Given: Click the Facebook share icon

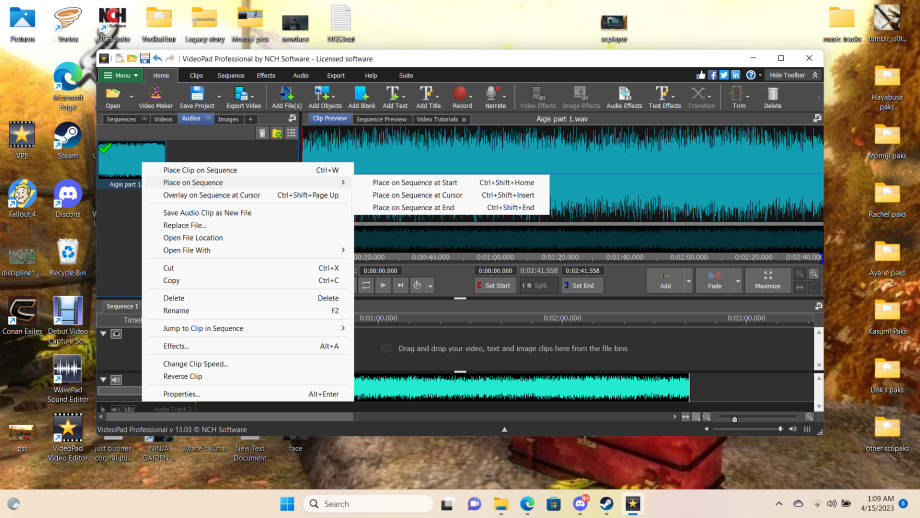Looking at the screenshot, I should click(712, 75).
